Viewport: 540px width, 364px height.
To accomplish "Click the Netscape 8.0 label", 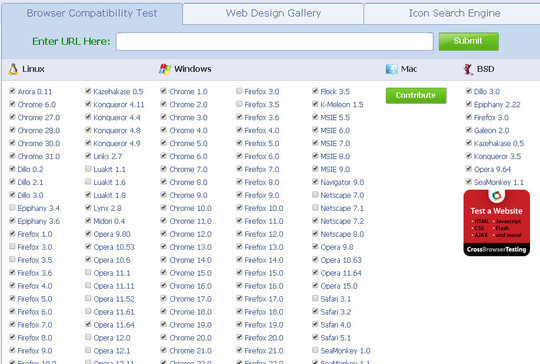I will [x=342, y=234].
